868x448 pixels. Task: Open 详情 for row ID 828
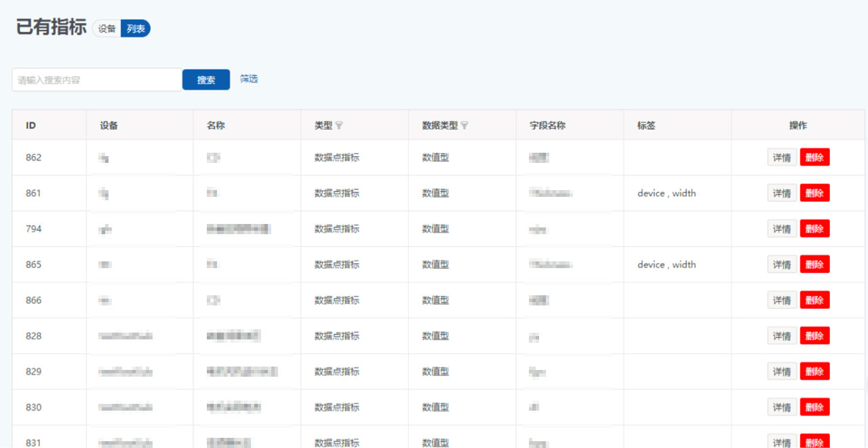pyautogui.click(x=782, y=336)
